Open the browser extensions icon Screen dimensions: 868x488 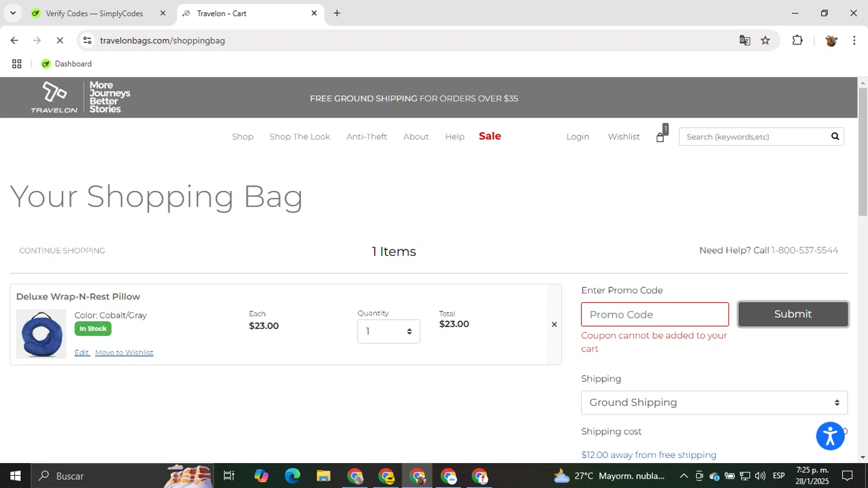797,41
